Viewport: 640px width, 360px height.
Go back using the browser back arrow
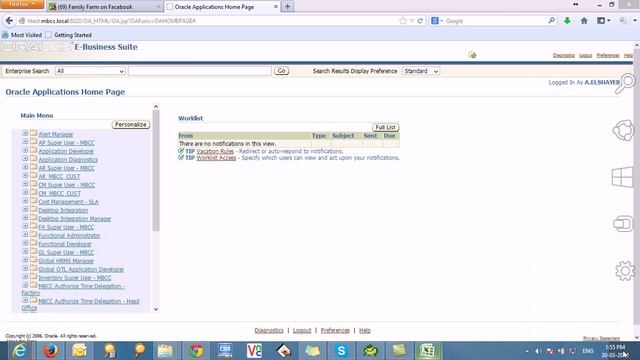click(x=9, y=20)
